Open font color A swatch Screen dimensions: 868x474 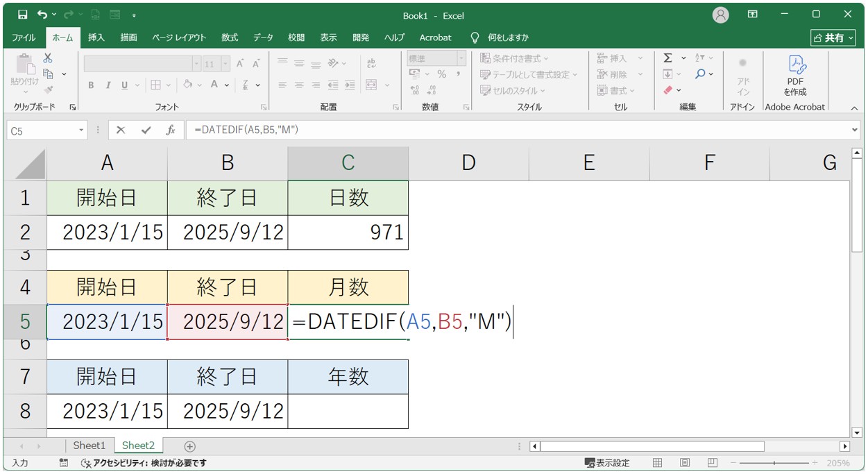pos(215,85)
